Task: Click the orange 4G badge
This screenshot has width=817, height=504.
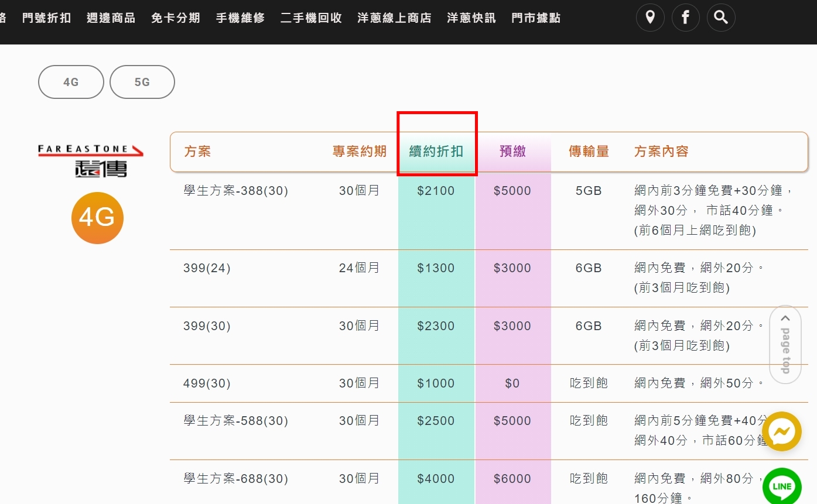Action: (97, 218)
